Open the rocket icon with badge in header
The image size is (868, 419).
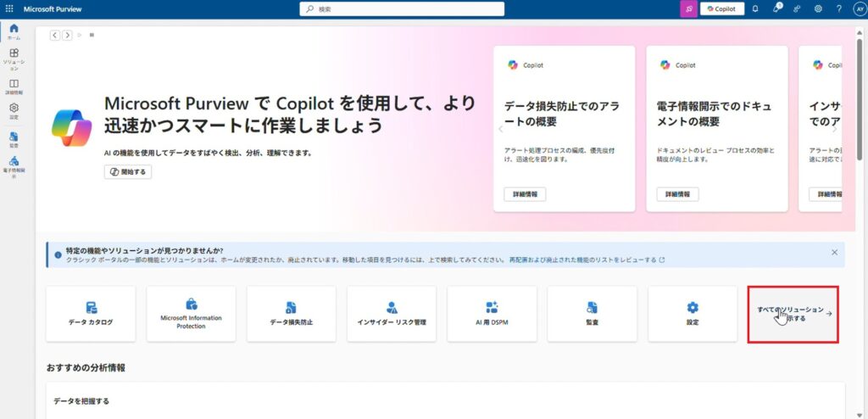click(776, 8)
